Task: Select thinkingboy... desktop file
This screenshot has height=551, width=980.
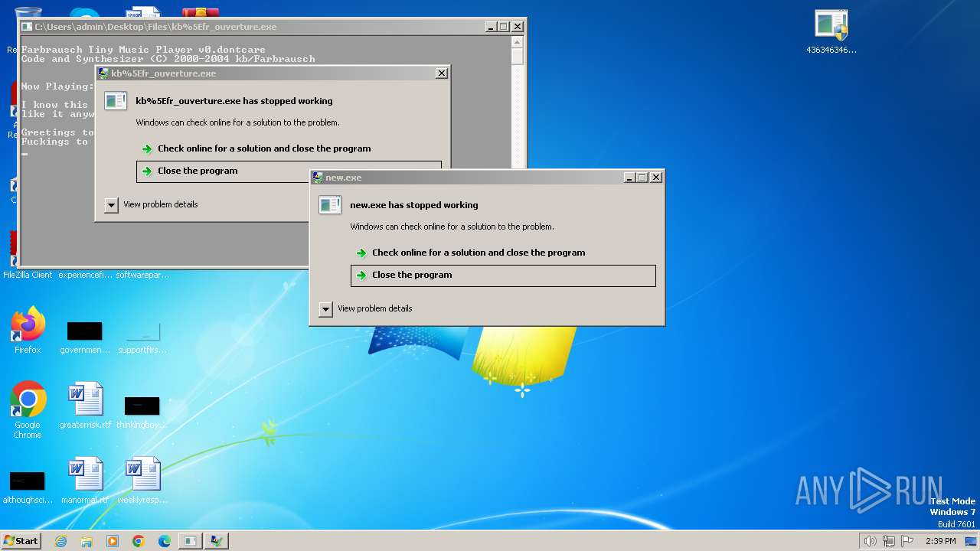Action: click(x=142, y=412)
